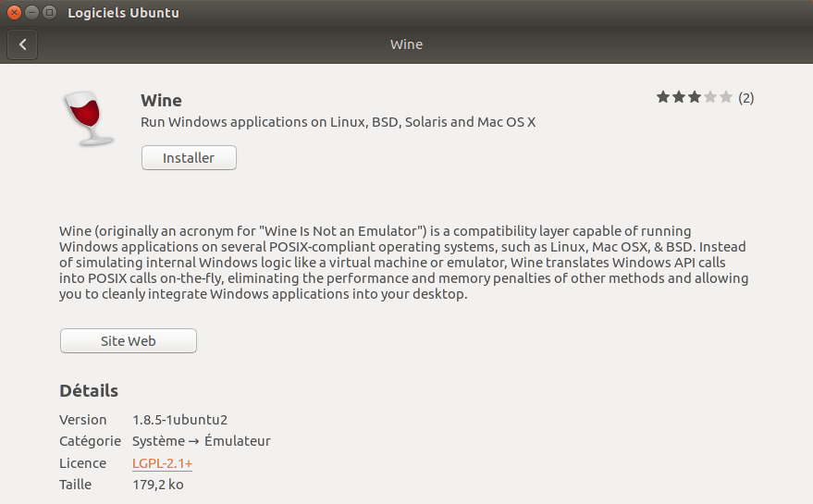Click the category value Système → Émulateur
Viewport: 813px width, 504px height.
point(202,441)
